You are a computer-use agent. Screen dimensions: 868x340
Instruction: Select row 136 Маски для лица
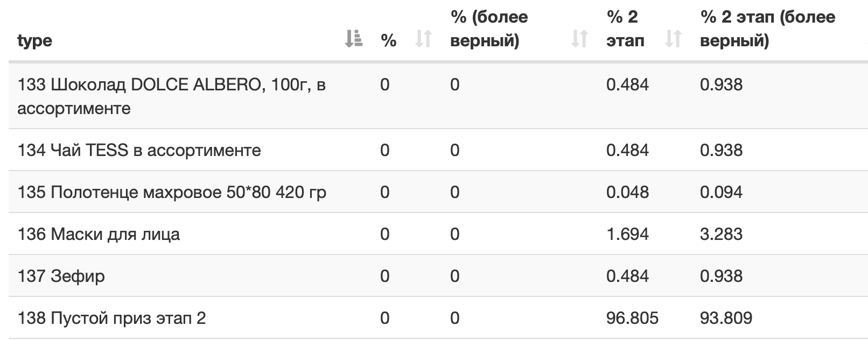[x=438, y=233]
